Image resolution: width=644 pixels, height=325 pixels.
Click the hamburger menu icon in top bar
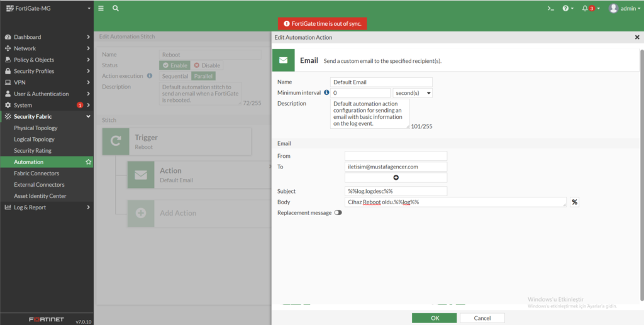(x=101, y=8)
